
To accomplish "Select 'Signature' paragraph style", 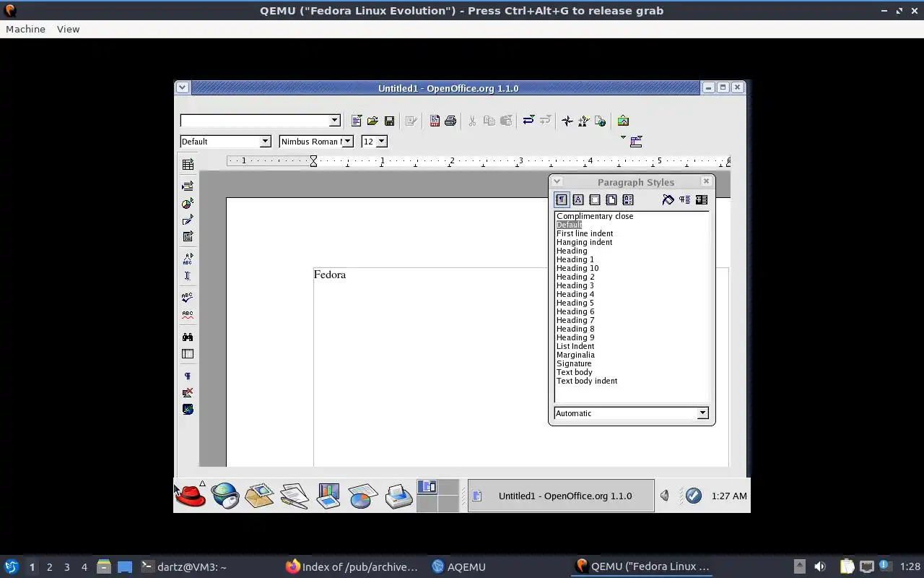I will pyautogui.click(x=574, y=363).
